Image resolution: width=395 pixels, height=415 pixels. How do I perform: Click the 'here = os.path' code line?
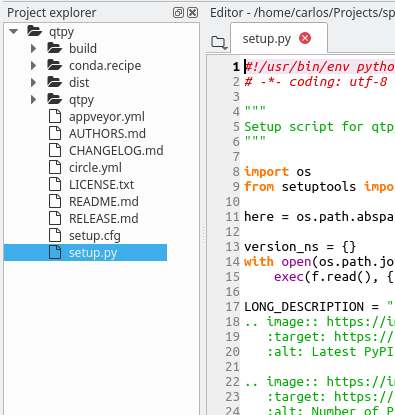click(x=319, y=217)
